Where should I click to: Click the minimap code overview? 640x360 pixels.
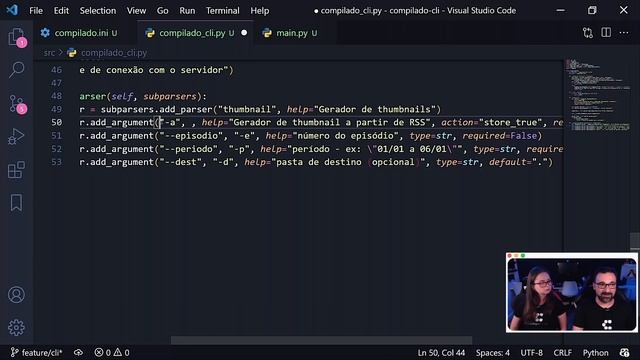(597, 95)
